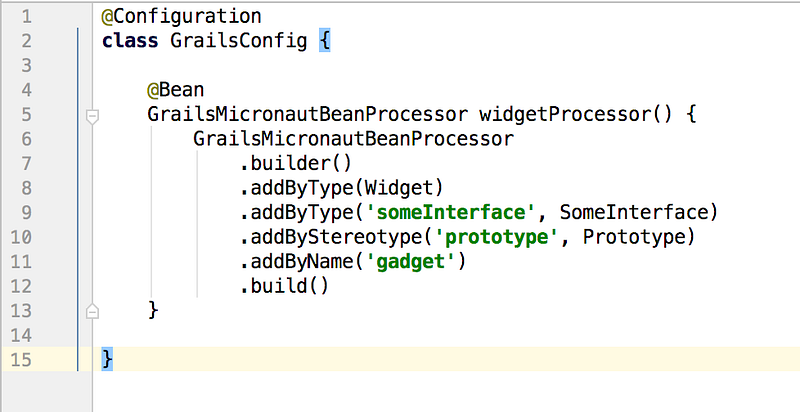Click the 'gadget' string literal
Screen dimensions: 800x412
(410, 262)
